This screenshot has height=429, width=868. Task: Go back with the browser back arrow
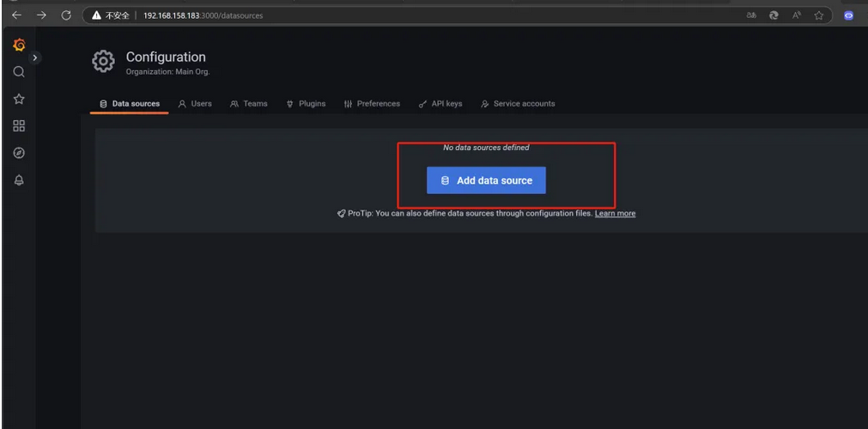tap(16, 15)
